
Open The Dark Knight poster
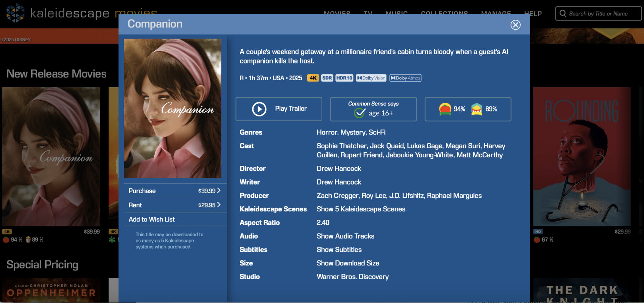(582, 290)
